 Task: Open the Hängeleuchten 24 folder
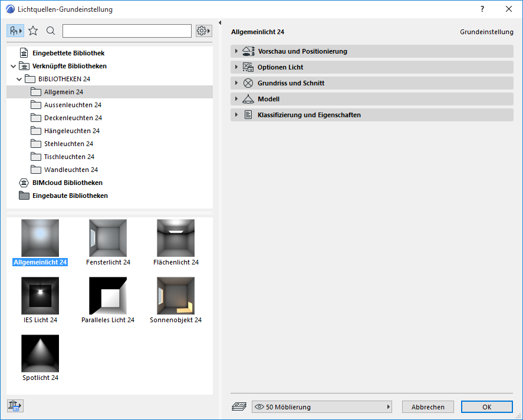[x=72, y=131]
